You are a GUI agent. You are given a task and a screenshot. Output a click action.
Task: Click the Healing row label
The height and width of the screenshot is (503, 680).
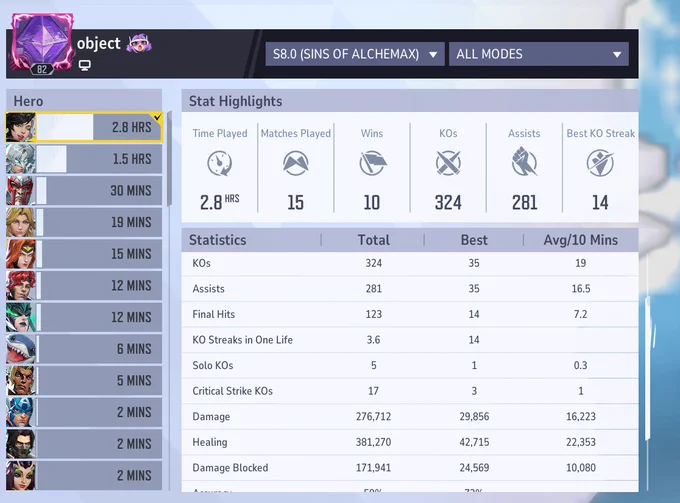point(210,442)
